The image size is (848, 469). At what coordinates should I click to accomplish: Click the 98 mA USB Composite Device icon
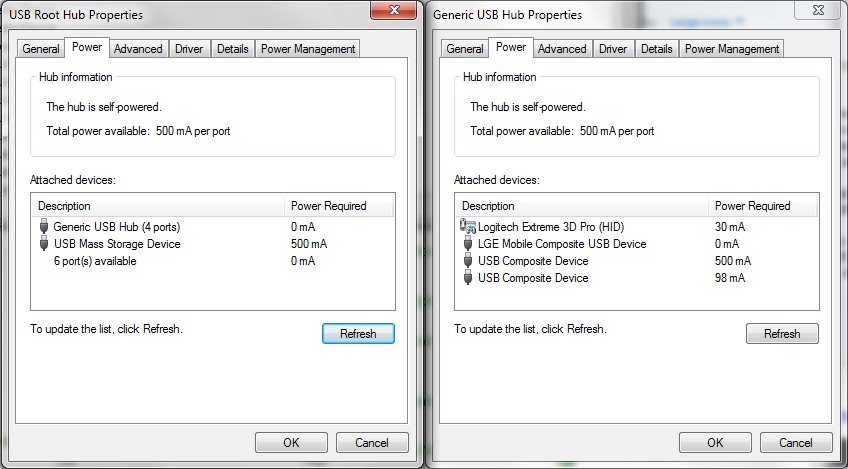click(x=467, y=278)
